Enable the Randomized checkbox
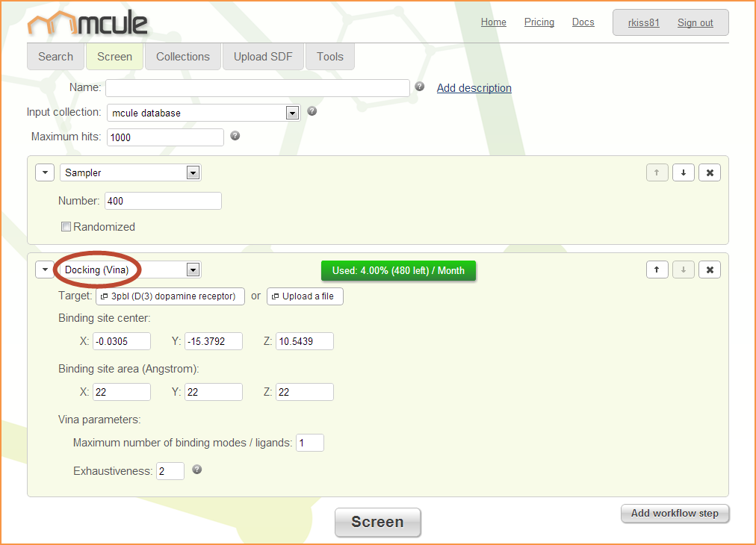 (66, 227)
